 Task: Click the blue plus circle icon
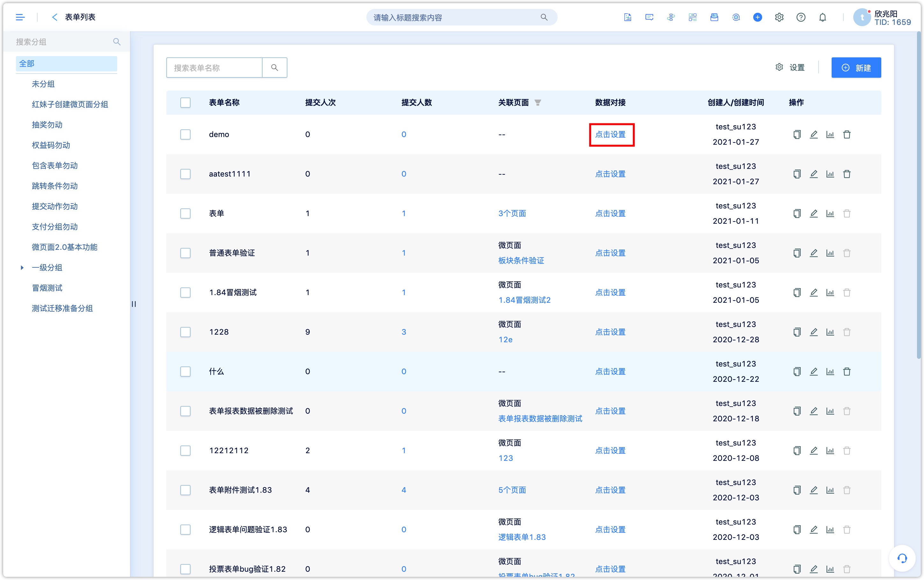point(757,17)
